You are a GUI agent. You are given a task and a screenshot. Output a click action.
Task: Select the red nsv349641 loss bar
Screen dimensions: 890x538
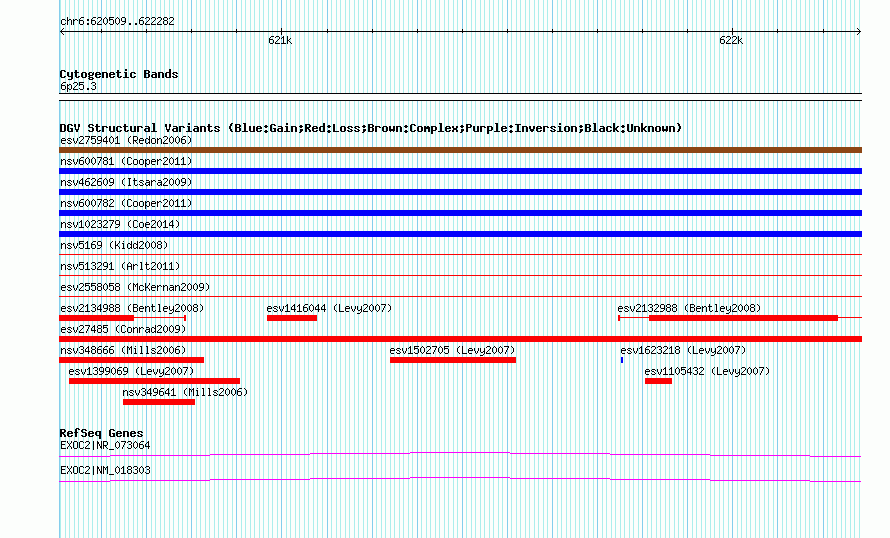pos(159,402)
